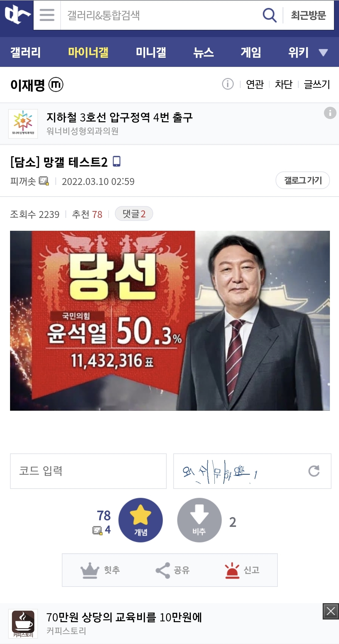Open the 뉴스 tab
Image resolution: width=339 pixels, height=644 pixels.
(x=203, y=52)
